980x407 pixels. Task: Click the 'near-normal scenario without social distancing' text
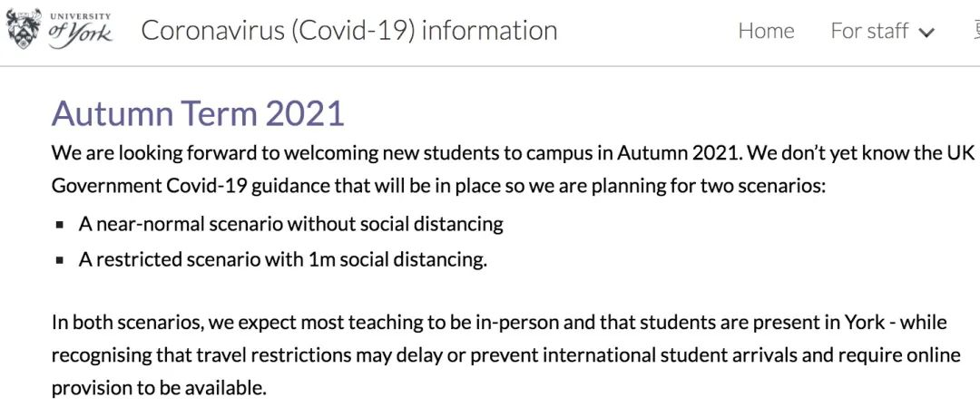[x=290, y=224]
